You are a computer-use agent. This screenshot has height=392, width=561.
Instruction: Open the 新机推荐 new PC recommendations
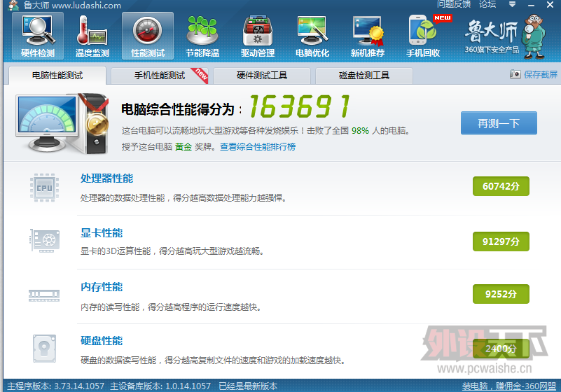(368, 36)
